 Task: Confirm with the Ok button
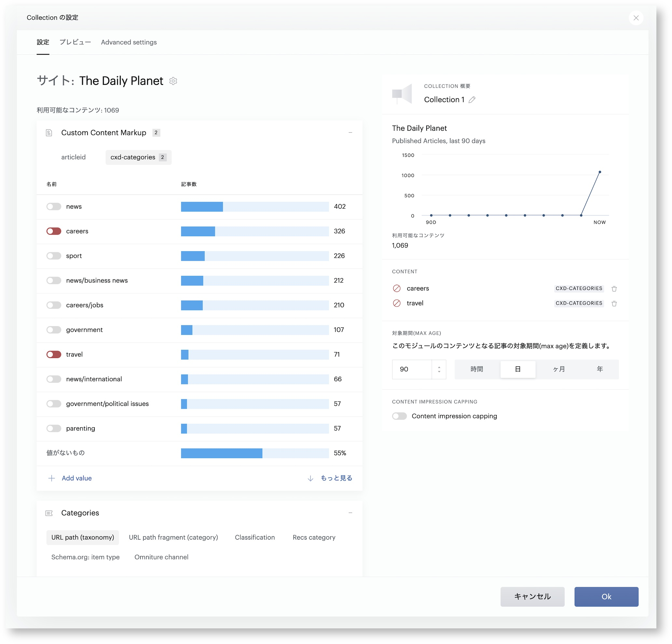(x=607, y=597)
